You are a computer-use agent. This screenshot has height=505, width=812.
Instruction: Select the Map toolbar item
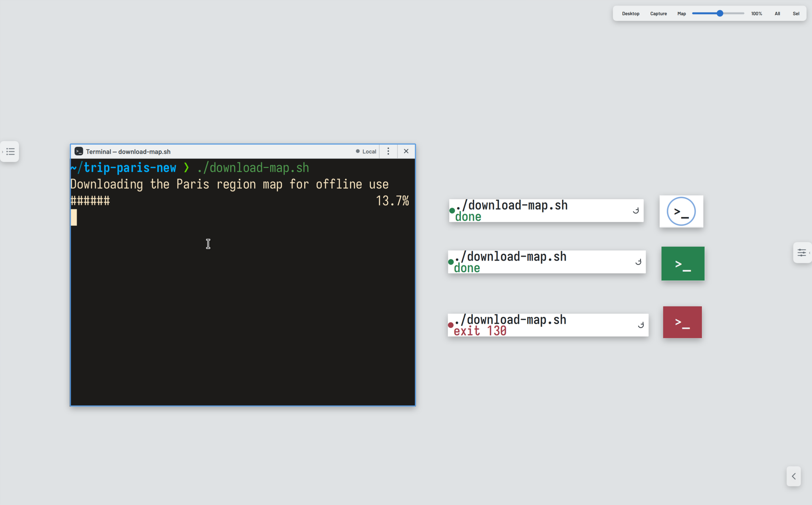click(x=682, y=14)
